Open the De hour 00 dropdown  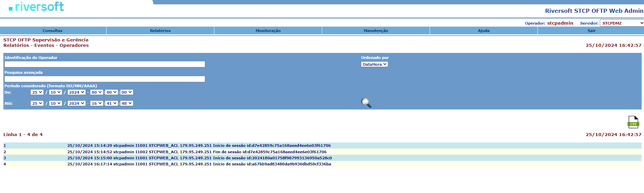[x=96, y=92]
